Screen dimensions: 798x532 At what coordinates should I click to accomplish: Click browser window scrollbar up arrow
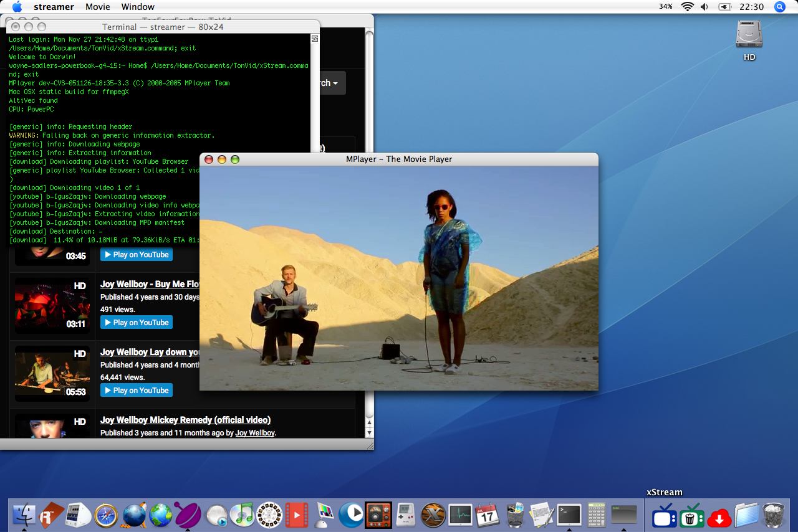pyautogui.click(x=369, y=422)
